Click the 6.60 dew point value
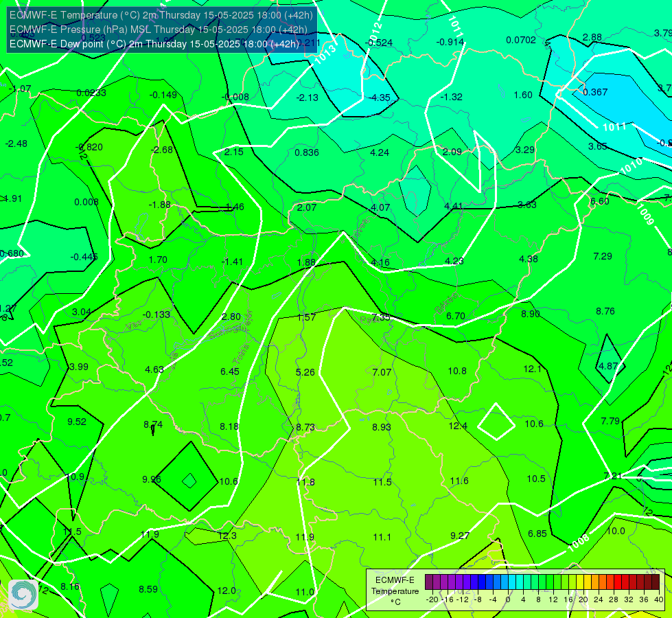This screenshot has width=672, height=618. 599,201
